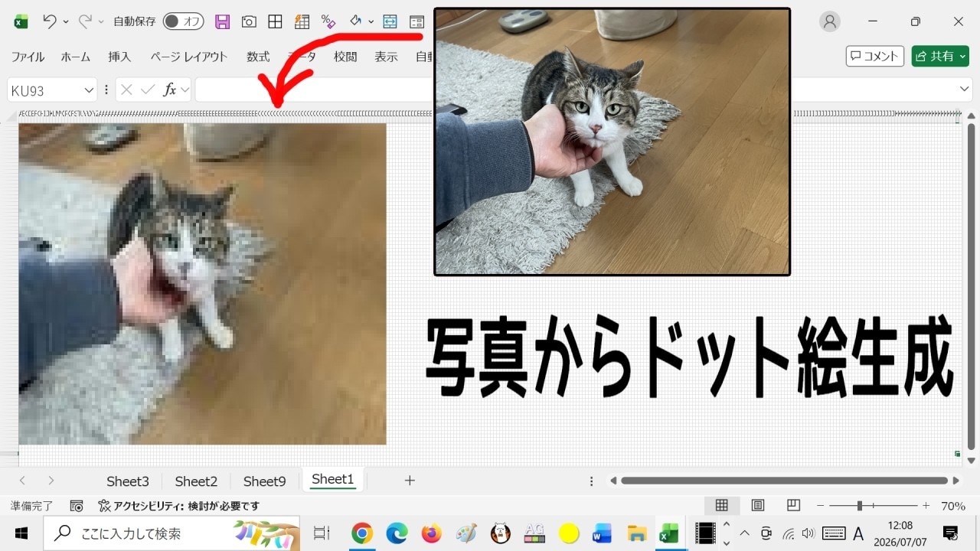Click the Windows Start button
Image resolution: width=980 pixels, height=551 pixels.
(x=21, y=533)
